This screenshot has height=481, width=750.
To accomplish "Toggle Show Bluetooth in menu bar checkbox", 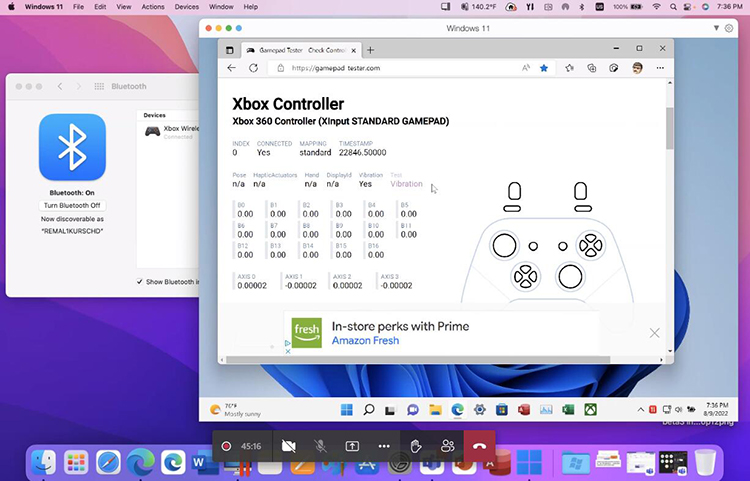I will click(139, 282).
